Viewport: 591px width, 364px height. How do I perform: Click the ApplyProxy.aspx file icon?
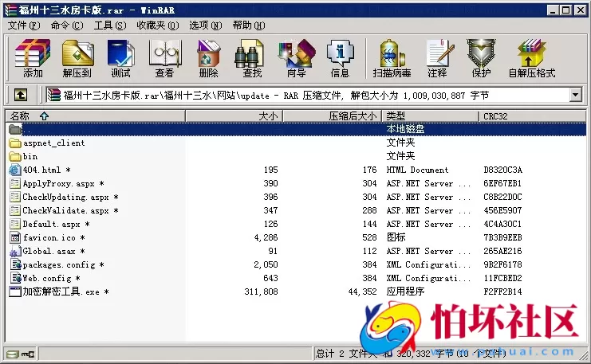pyautogui.click(x=15, y=183)
